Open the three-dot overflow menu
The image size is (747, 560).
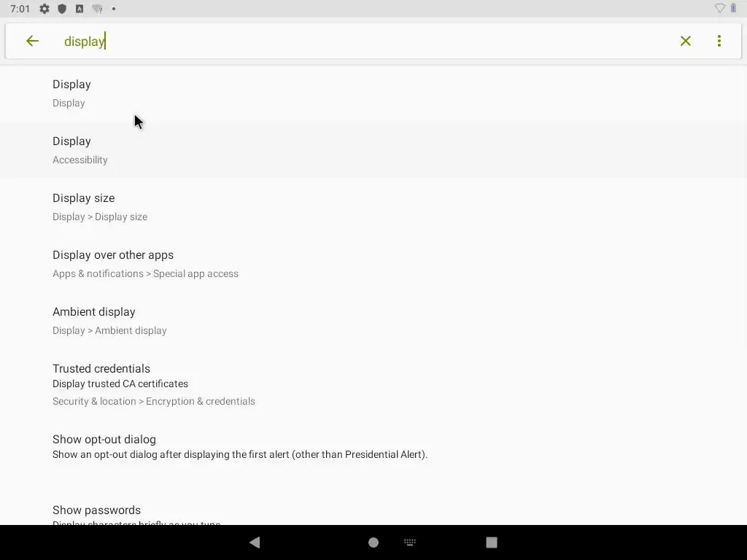719,41
